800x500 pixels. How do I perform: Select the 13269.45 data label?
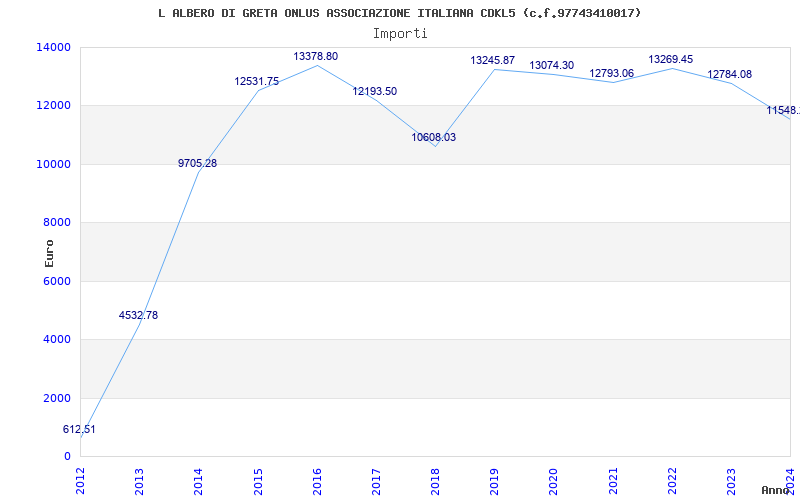point(670,60)
